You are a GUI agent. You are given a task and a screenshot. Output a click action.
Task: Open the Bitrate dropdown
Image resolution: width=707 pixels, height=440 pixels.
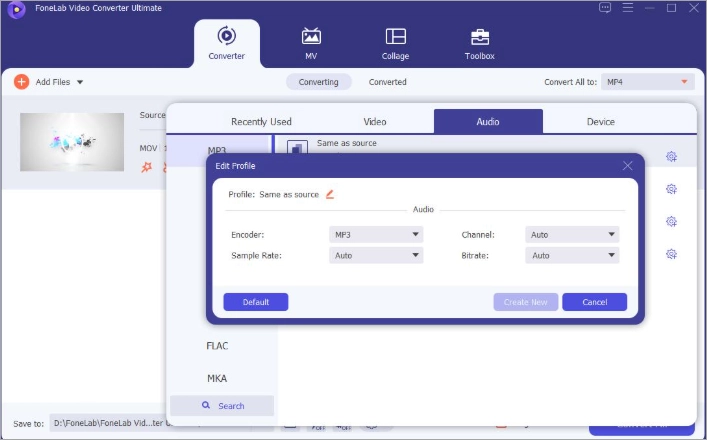point(572,255)
